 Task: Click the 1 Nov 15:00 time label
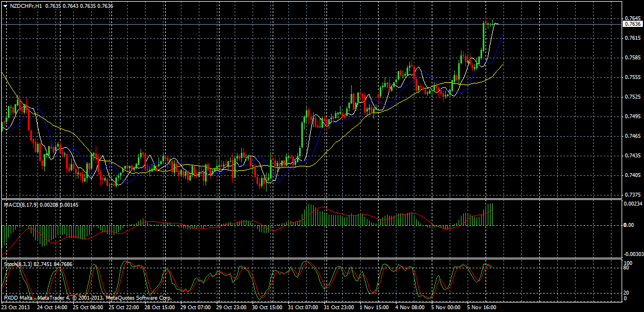(x=374, y=308)
